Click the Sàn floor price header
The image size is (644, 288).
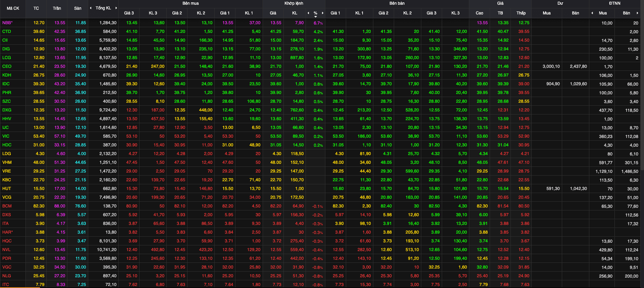pos(78,8)
